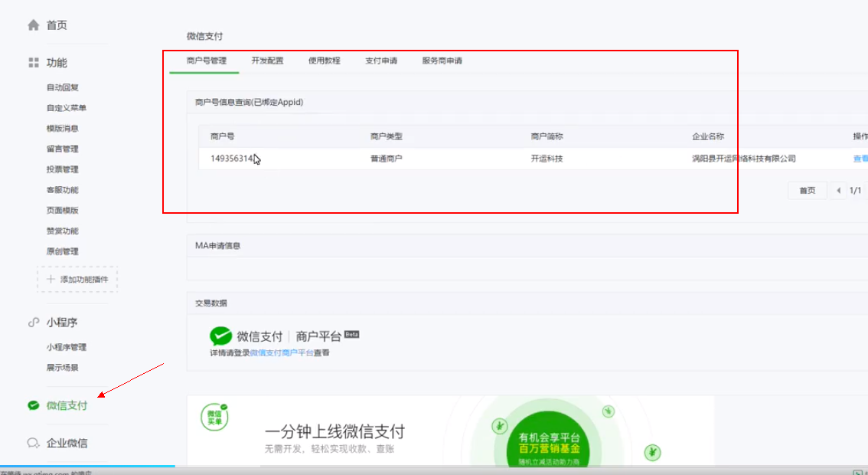Click the green 微信支付 商户平台 logo
The height and width of the screenshot is (475, 868).
click(220, 336)
